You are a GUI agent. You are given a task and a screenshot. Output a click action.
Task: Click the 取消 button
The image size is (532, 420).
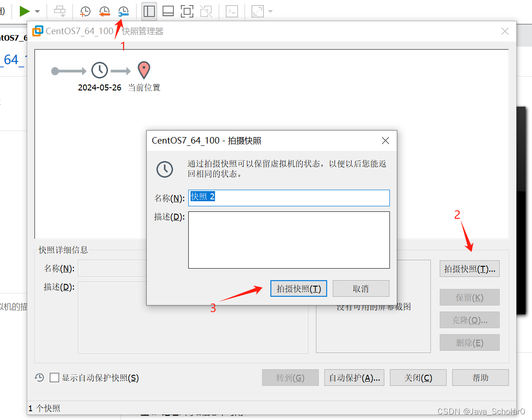click(361, 289)
